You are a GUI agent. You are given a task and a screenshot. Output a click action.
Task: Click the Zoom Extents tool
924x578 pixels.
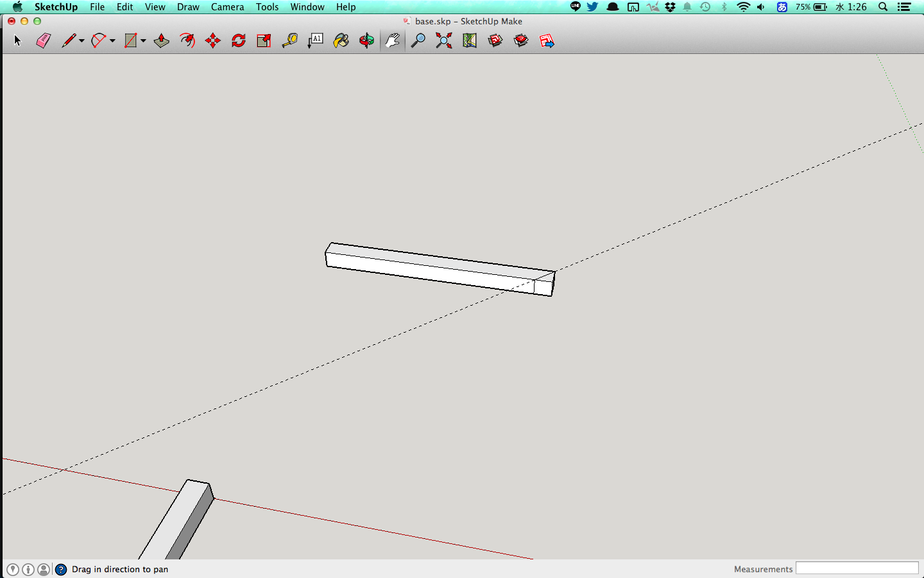[x=443, y=41]
